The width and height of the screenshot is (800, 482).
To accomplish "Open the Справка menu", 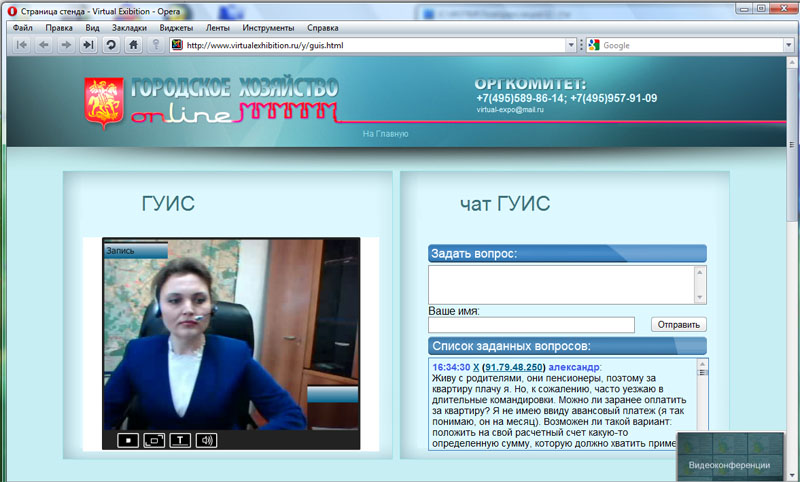I will [x=322, y=28].
